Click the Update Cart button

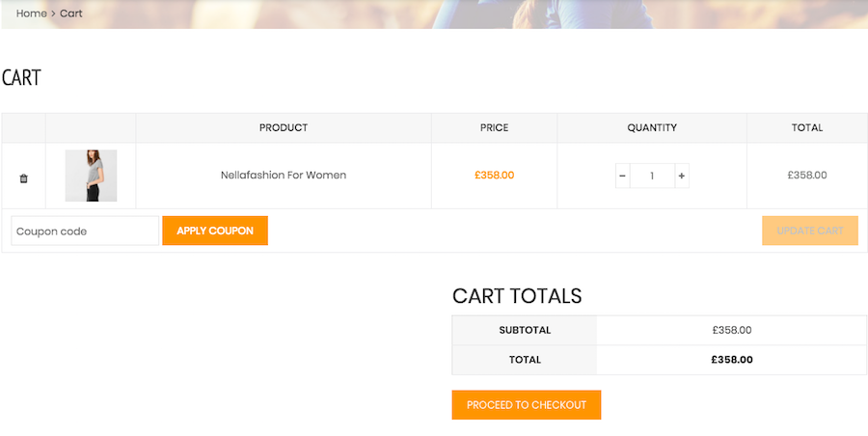809,231
